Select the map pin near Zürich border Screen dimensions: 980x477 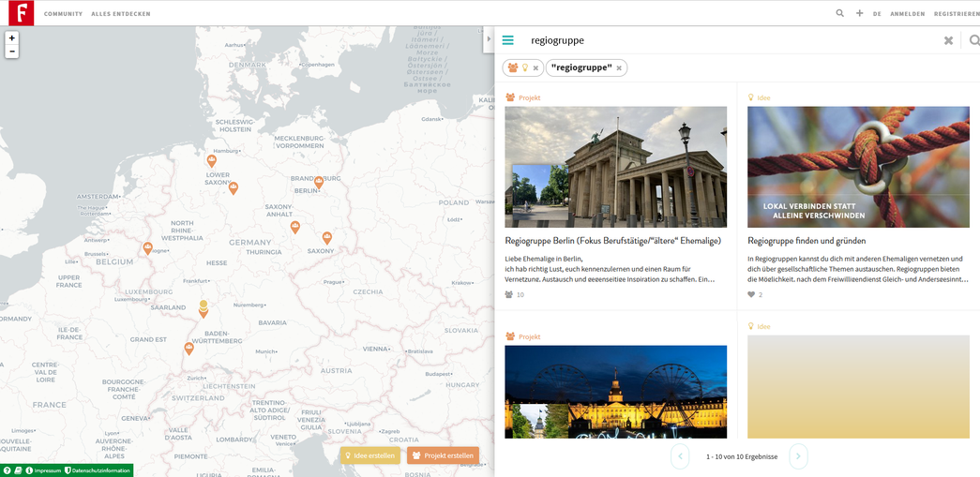[188, 349]
